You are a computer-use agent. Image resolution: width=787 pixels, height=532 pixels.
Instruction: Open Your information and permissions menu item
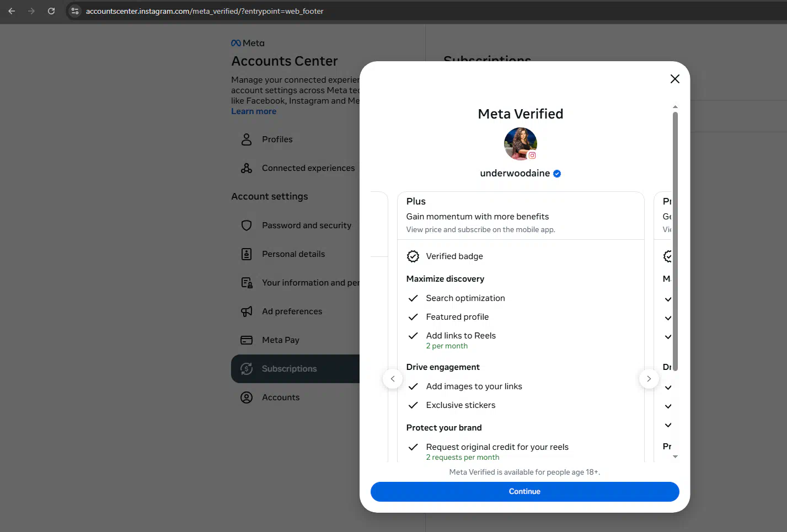(x=310, y=283)
